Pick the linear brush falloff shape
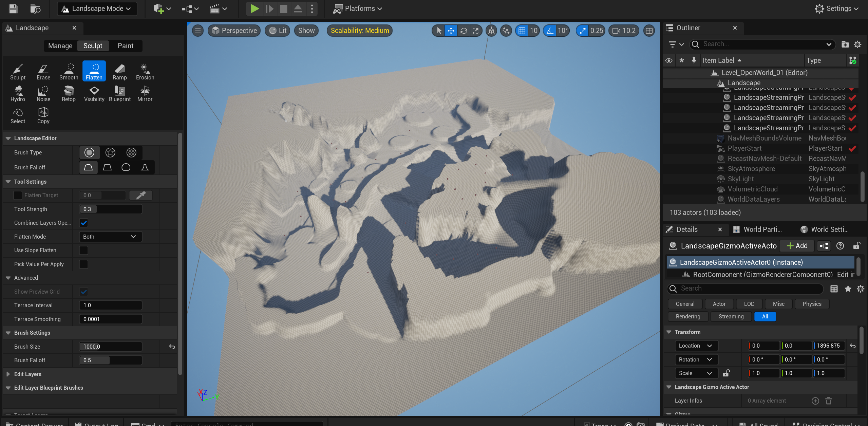This screenshot has width=868, height=426. pos(107,167)
